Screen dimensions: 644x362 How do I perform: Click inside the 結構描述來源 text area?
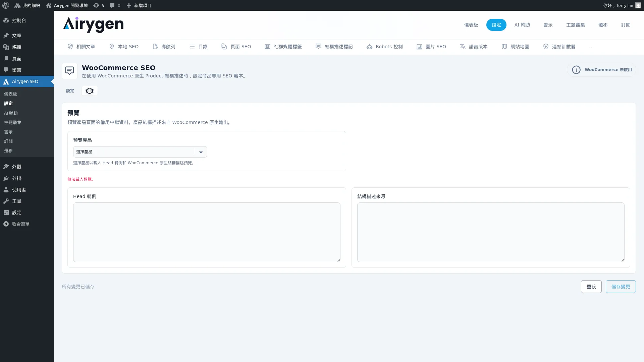[491, 232]
